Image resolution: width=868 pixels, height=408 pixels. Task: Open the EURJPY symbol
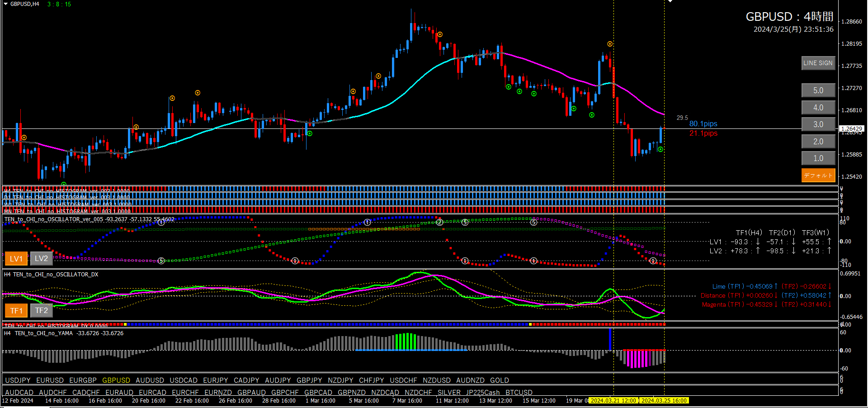tap(216, 380)
